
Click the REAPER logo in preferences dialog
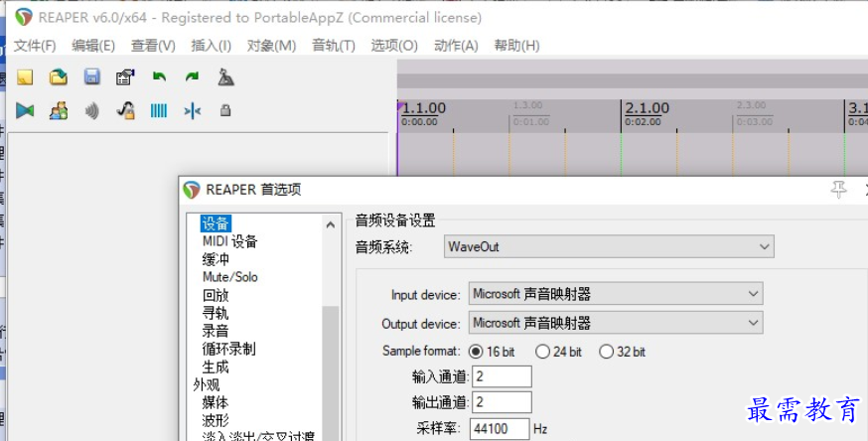point(192,190)
